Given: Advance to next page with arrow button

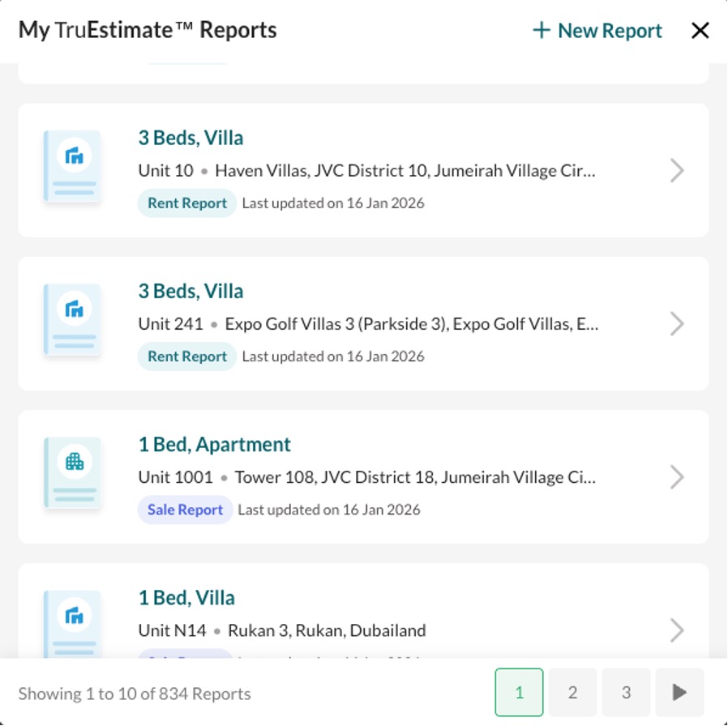Looking at the screenshot, I should [679, 692].
